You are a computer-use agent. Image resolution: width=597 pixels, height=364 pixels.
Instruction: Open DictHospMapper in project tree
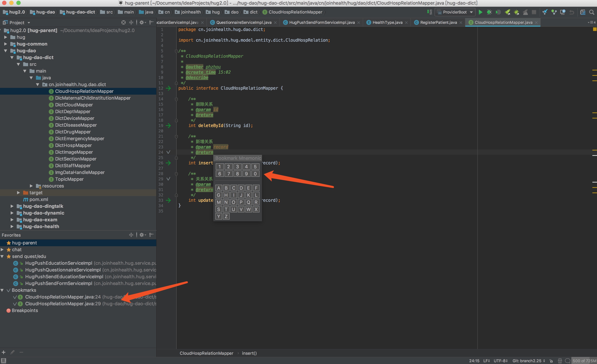click(x=73, y=145)
